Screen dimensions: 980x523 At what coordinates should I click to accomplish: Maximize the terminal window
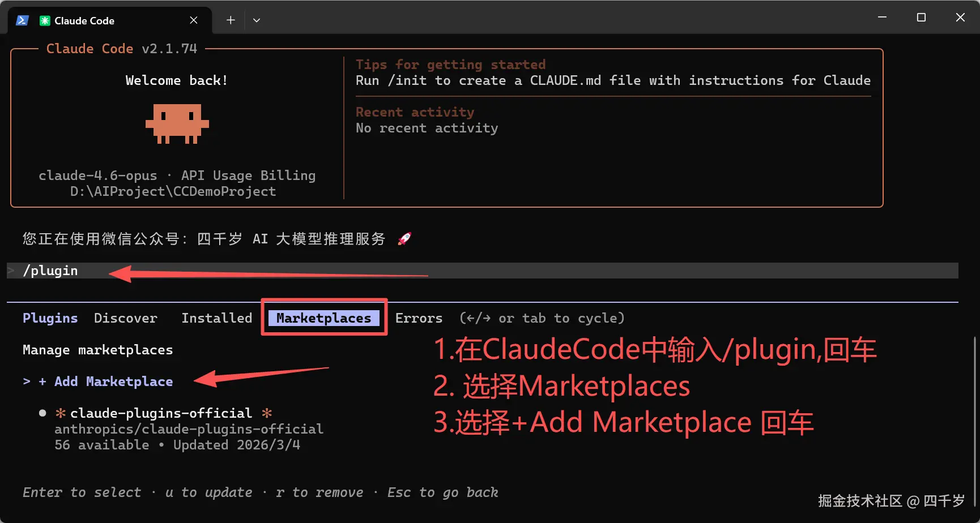coord(921,18)
